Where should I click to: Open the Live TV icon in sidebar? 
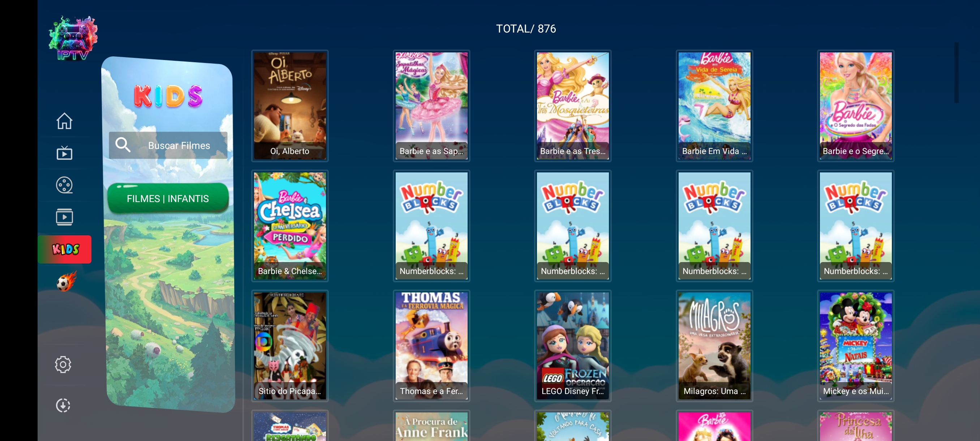pyautogui.click(x=64, y=153)
